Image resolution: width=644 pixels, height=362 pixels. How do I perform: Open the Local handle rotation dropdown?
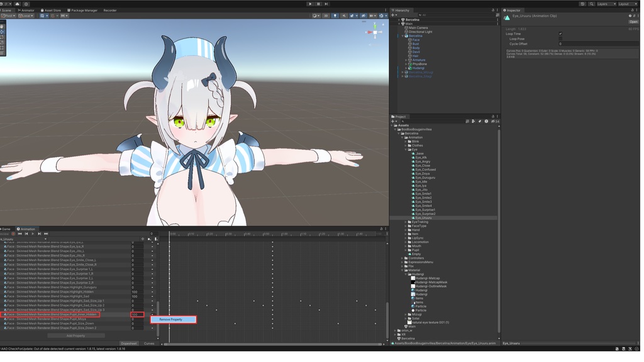pyautogui.click(x=26, y=16)
